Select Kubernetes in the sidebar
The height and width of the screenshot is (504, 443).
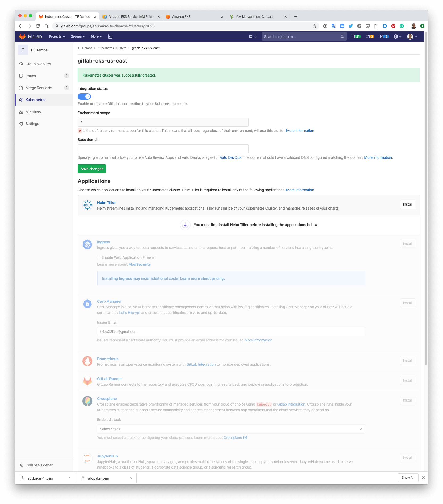(x=44, y=100)
